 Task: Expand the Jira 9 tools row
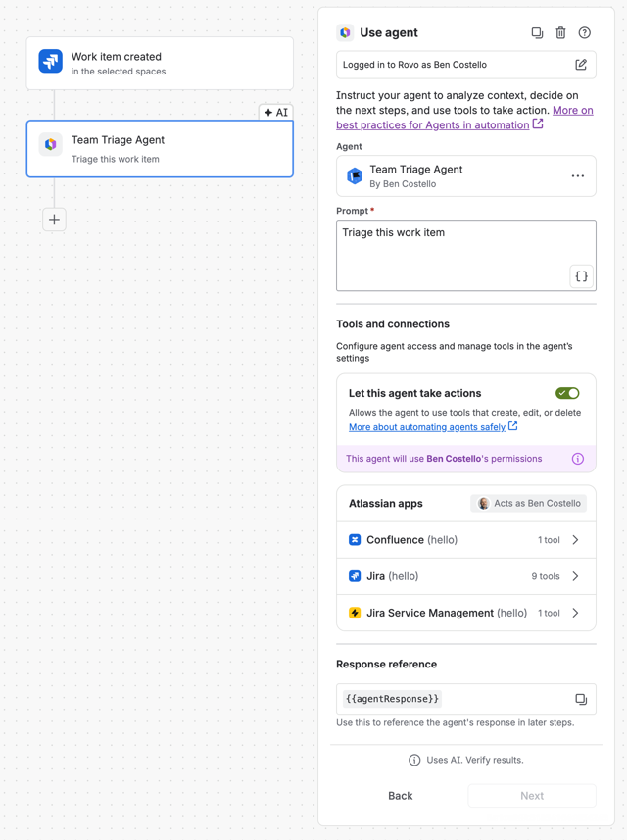tap(465, 576)
